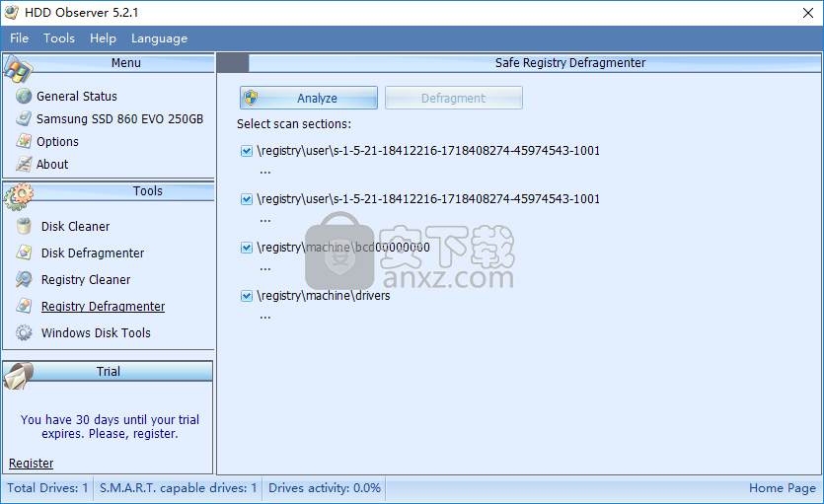Click the Samsung SSD drive icon
Screen dimensions: 824x504
(x=24, y=118)
